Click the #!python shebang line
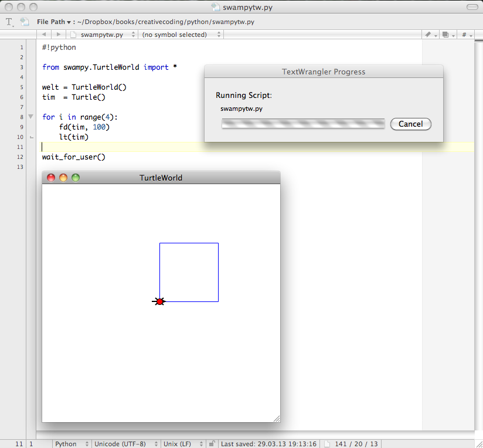 click(x=59, y=47)
